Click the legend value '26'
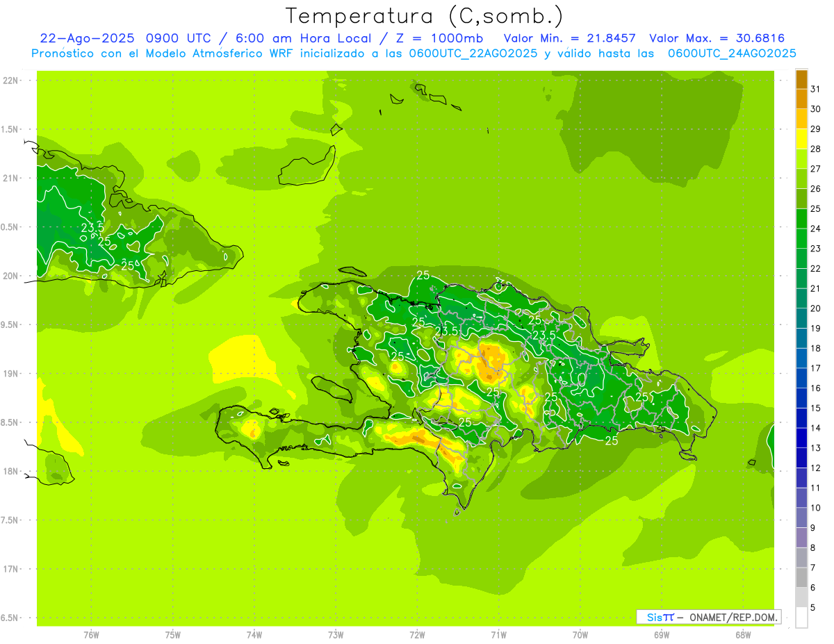This screenshot has width=834, height=644. tap(815, 188)
